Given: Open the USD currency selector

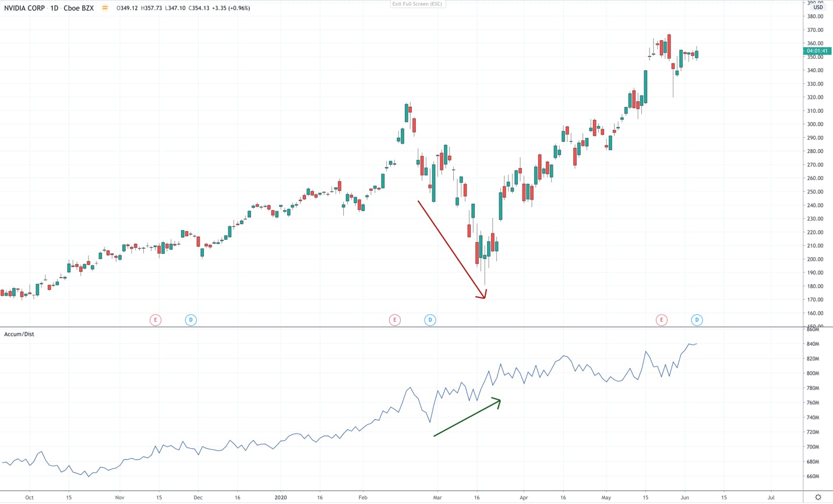Looking at the screenshot, I should click(818, 8).
